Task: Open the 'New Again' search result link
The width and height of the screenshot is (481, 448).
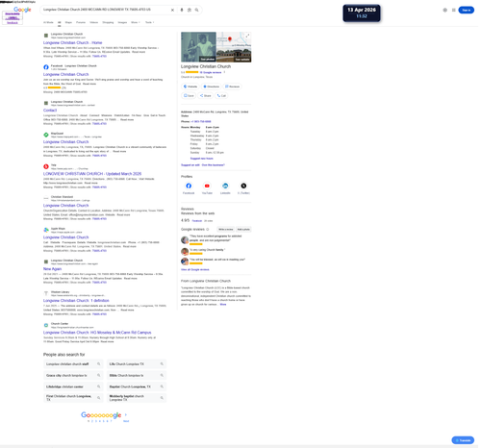Action: point(52,269)
